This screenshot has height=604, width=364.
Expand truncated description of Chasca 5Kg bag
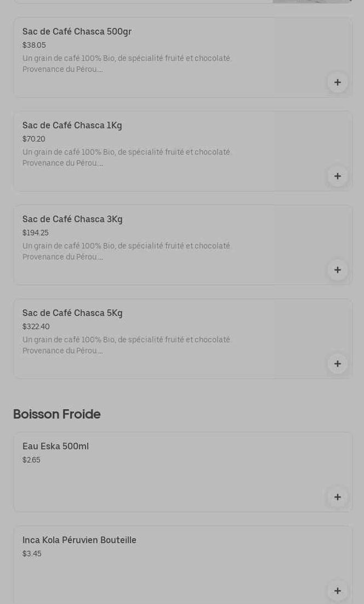click(x=127, y=345)
